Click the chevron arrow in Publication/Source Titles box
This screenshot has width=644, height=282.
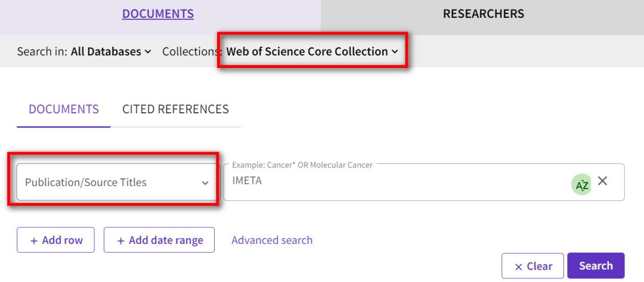pos(205,183)
